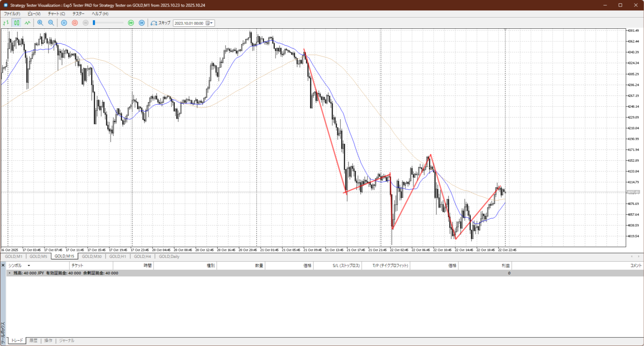Click the blue step-forward icon
Screen dimensions: 644x346
click(142, 23)
